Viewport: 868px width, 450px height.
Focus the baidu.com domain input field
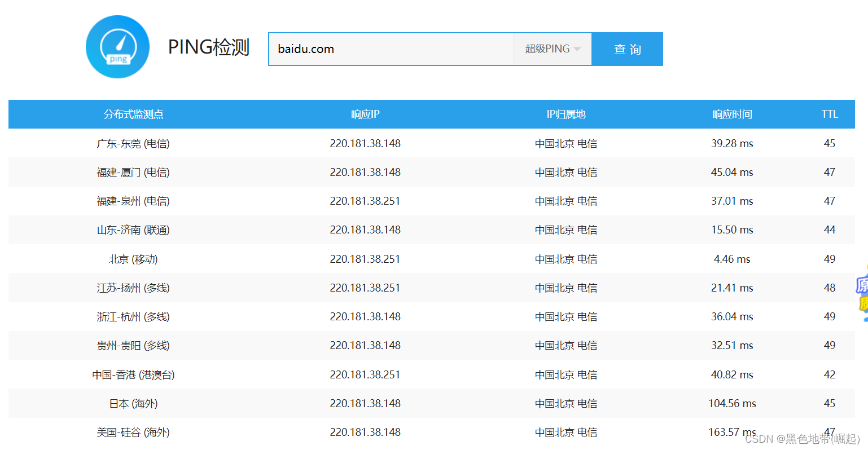(x=391, y=49)
